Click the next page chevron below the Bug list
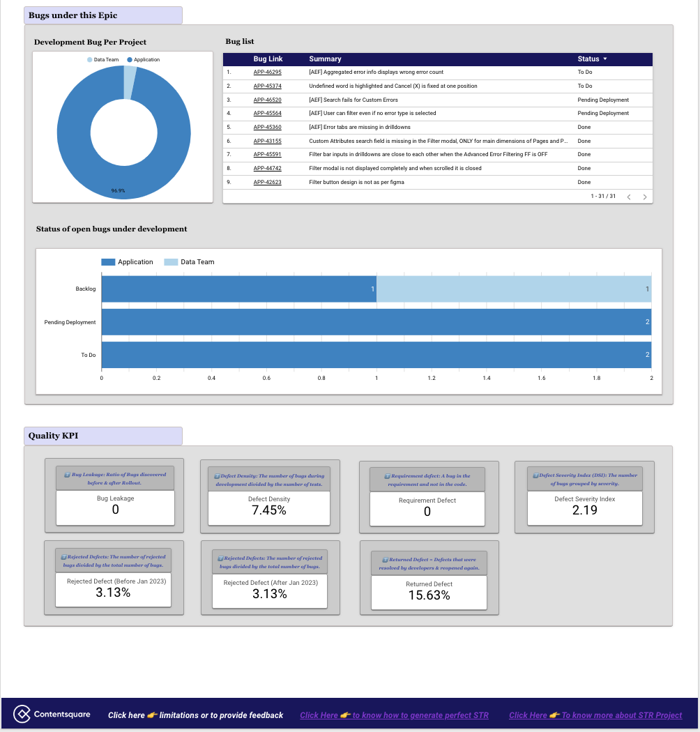 tap(645, 197)
